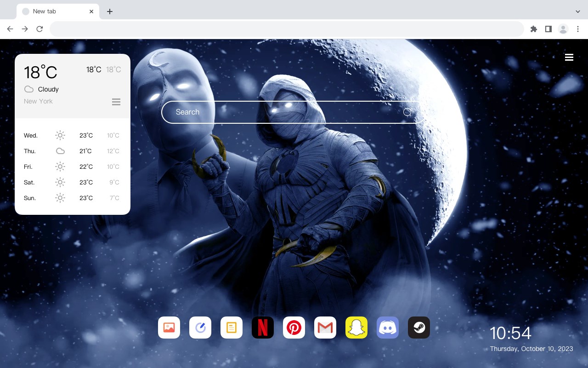
Task: Select the Fri. forecast row label
Action: click(x=28, y=167)
